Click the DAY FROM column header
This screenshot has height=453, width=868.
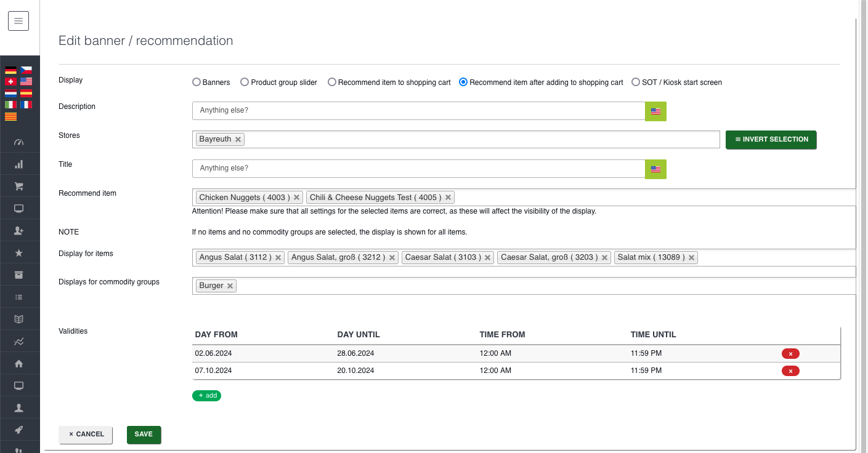216,335
